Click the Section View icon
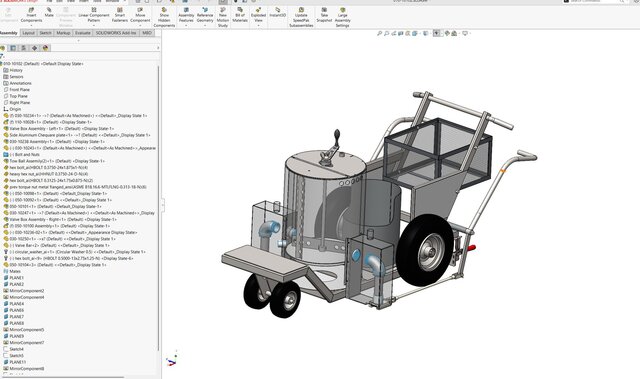 (x=400, y=33)
